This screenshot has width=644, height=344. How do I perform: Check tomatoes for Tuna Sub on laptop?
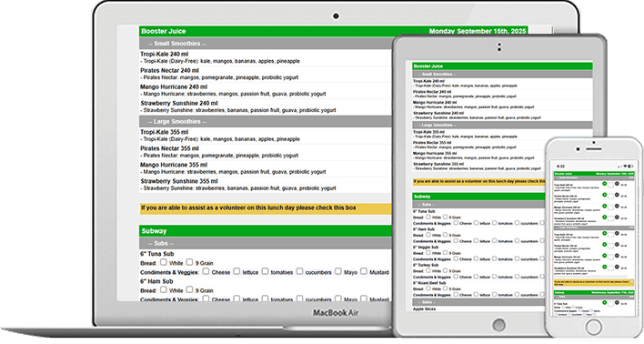pos(265,271)
